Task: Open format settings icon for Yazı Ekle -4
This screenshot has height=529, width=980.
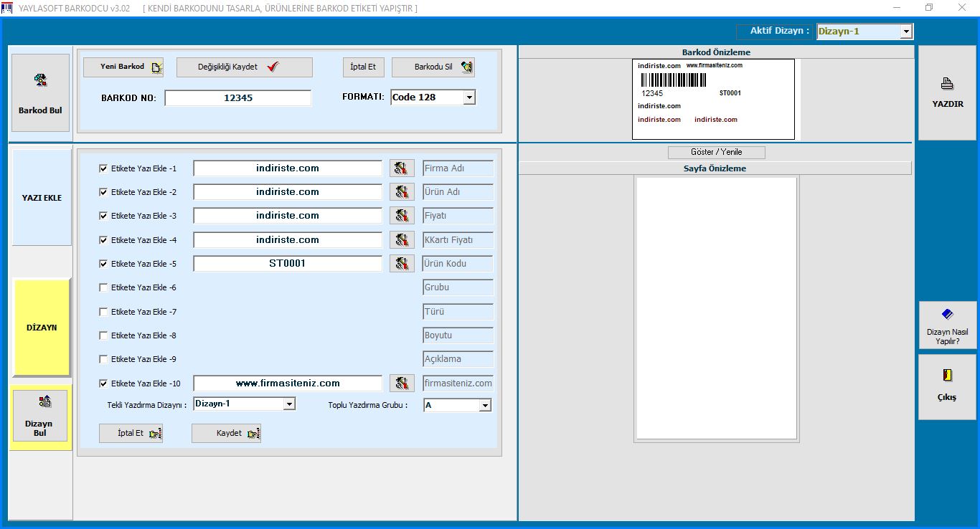Action: 402,240
